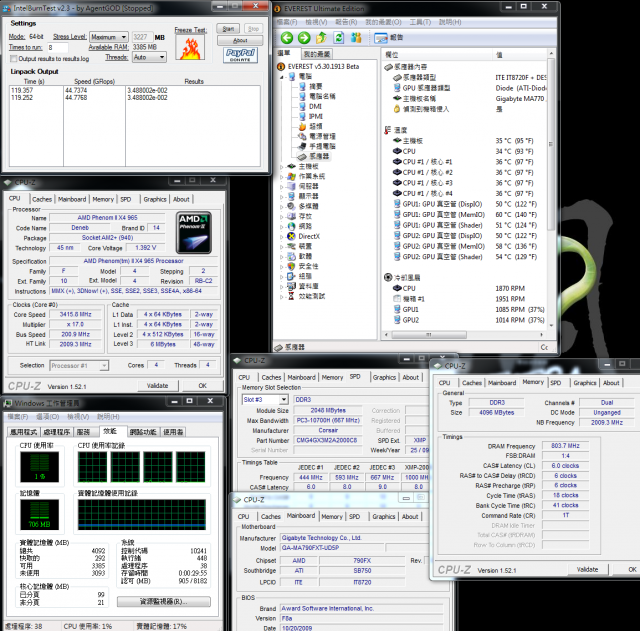
Task: Click the PayPal Donate image in IntelBurnTest
Action: click(x=240, y=55)
